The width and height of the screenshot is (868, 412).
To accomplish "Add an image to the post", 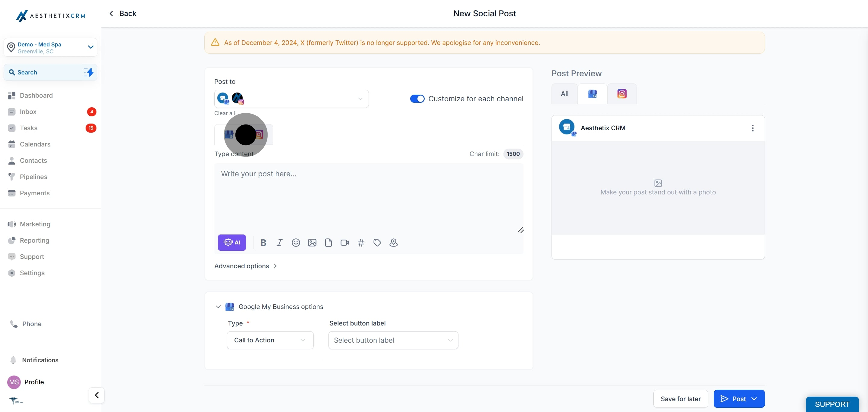I will (312, 243).
